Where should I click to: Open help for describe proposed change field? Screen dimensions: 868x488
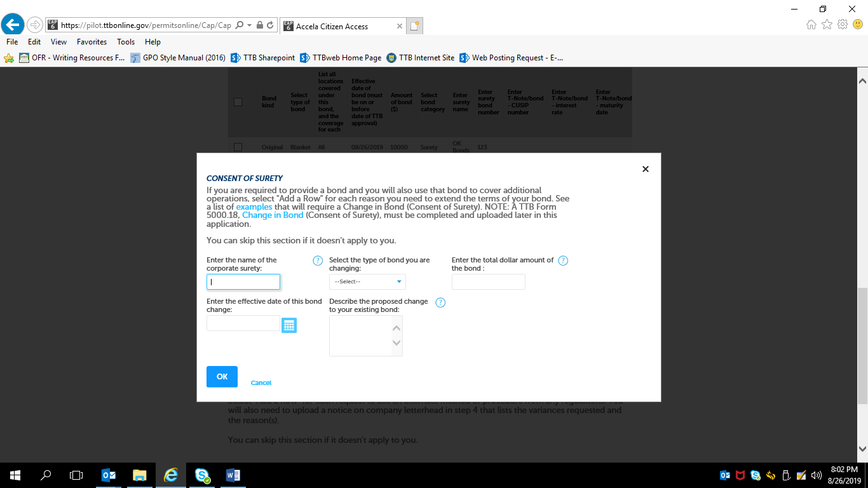coord(440,302)
